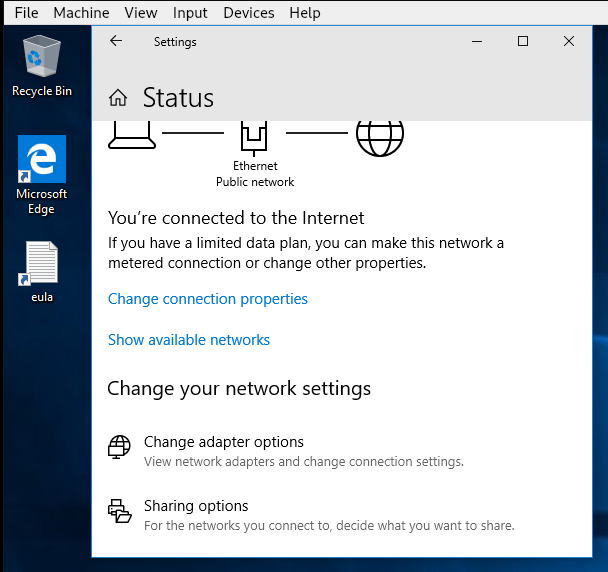Maximize the Settings window
The image size is (608, 572).
click(522, 41)
